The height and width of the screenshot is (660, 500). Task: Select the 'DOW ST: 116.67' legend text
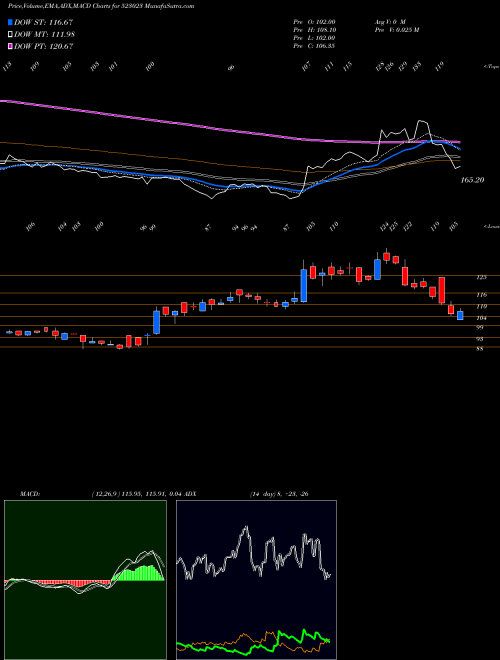click(x=43, y=23)
